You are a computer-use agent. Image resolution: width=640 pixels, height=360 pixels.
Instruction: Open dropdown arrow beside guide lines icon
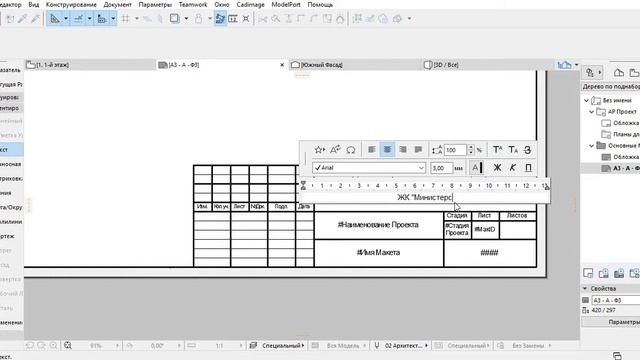[66, 18]
